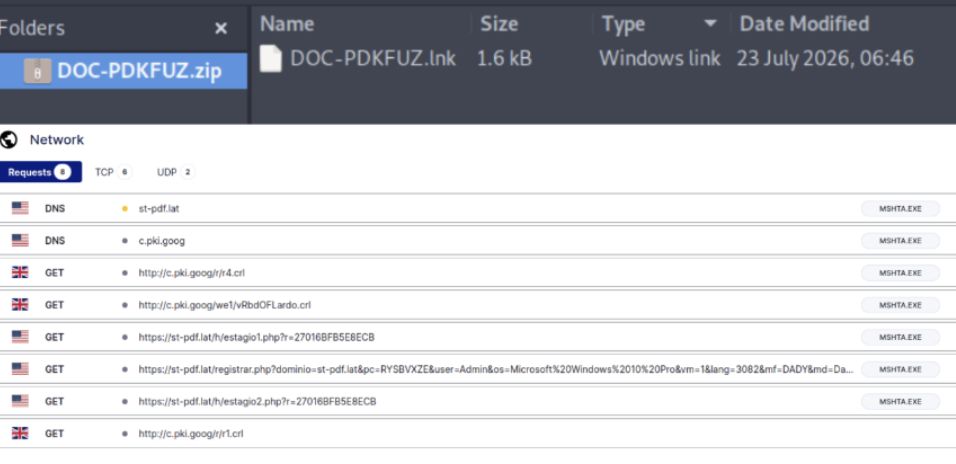The height and width of the screenshot is (464, 956).
Task: Open the http://c.pki.goog/r/r4.crl request
Action: coord(191,273)
